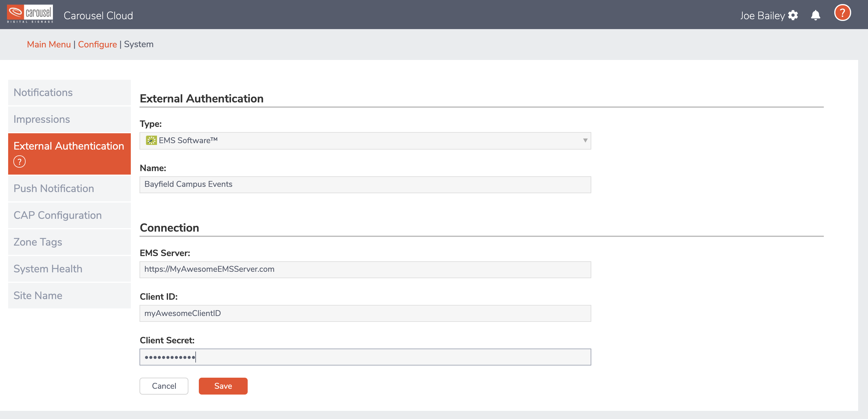Go to Push Notification settings
This screenshot has width=868, height=419.
click(x=69, y=189)
